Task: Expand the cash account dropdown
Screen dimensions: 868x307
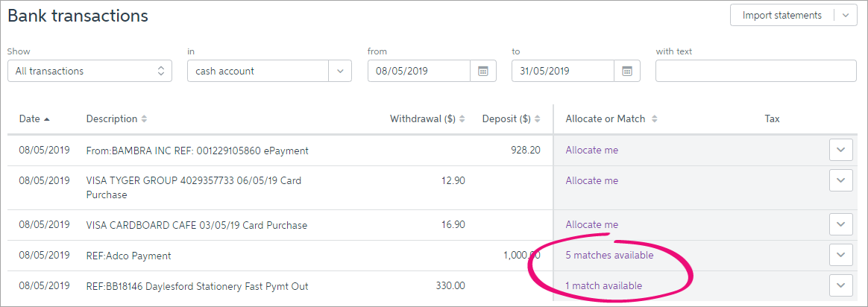Action: click(341, 71)
